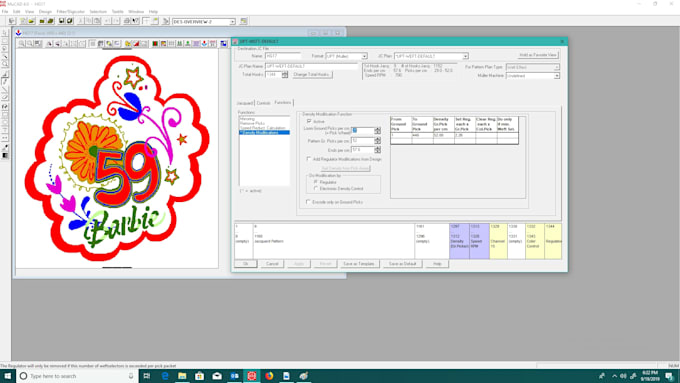Click the Ends per cm spinner
This screenshot has width=680, height=383.
[x=377, y=150]
